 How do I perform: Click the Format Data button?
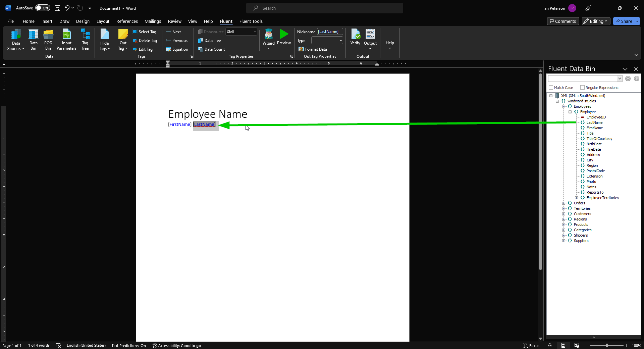313,49
